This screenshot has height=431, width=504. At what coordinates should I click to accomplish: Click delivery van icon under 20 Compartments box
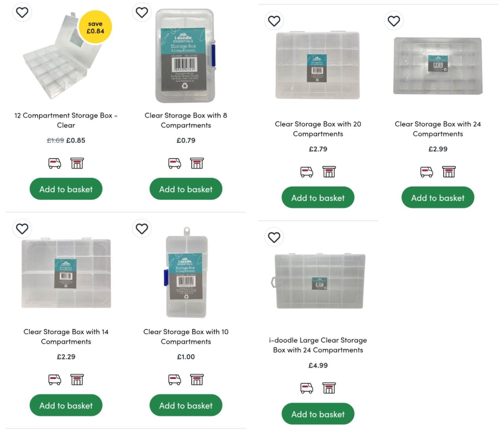[306, 172]
